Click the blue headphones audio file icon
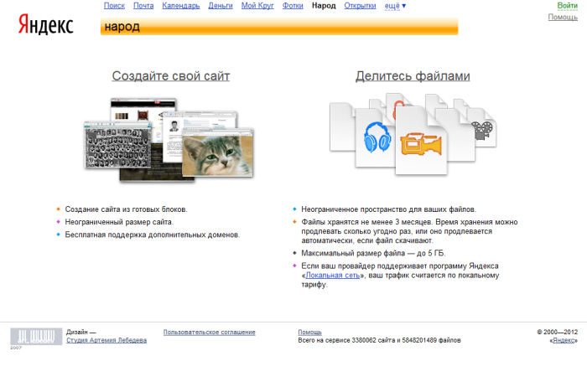 pyautogui.click(x=377, y=137)
